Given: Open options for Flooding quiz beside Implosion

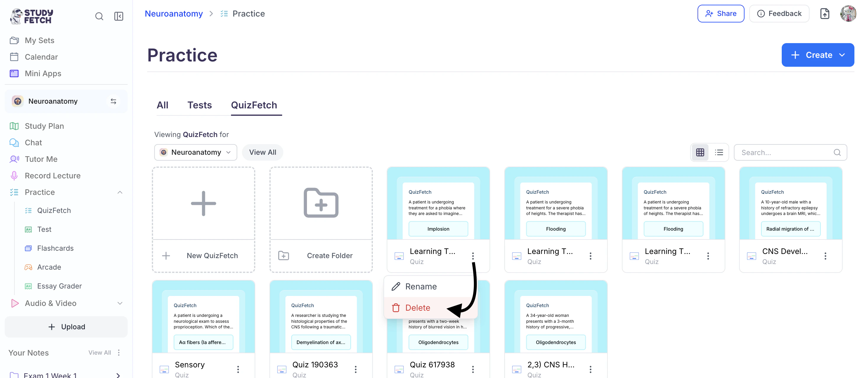Looking at the screenshot, I should click(x=590, y=256).
